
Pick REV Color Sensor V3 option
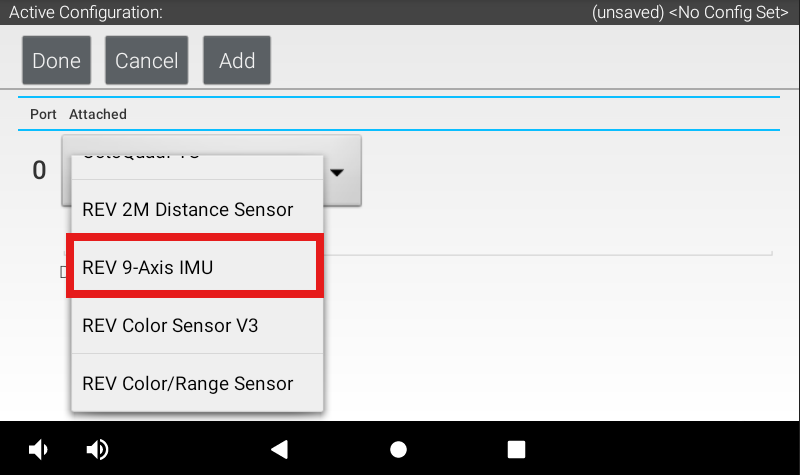pos(196,326)
